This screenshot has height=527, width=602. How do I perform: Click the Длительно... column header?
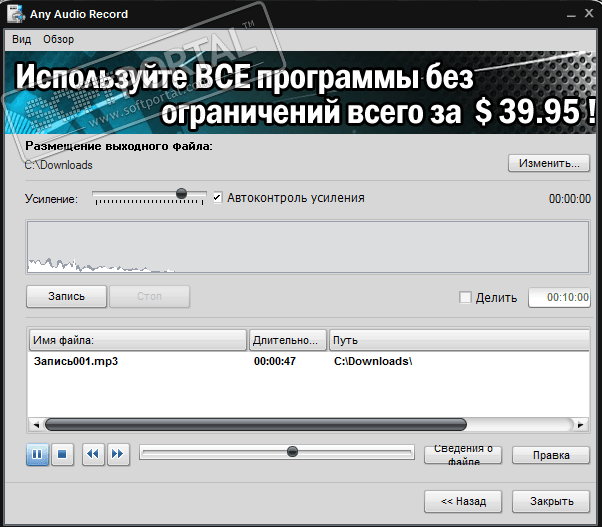(x=288, y=340)
